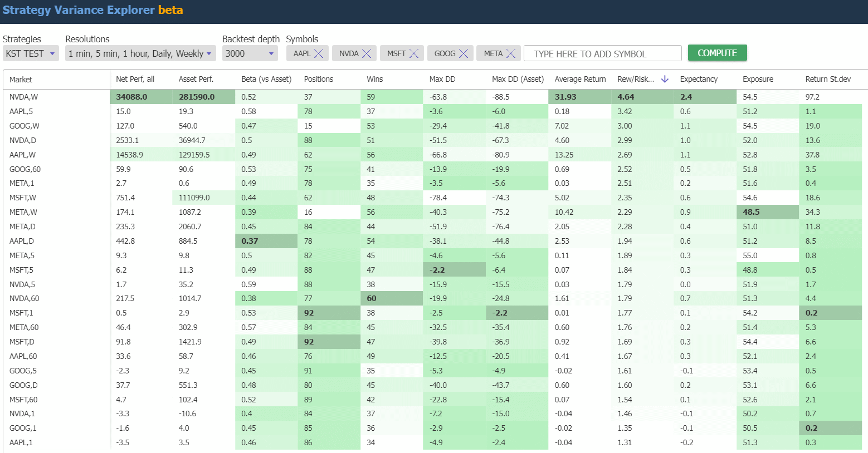The image size is (868, 453).
Task: Open the KST TEST strategies dropdown
Action: (x=31, y=53)
